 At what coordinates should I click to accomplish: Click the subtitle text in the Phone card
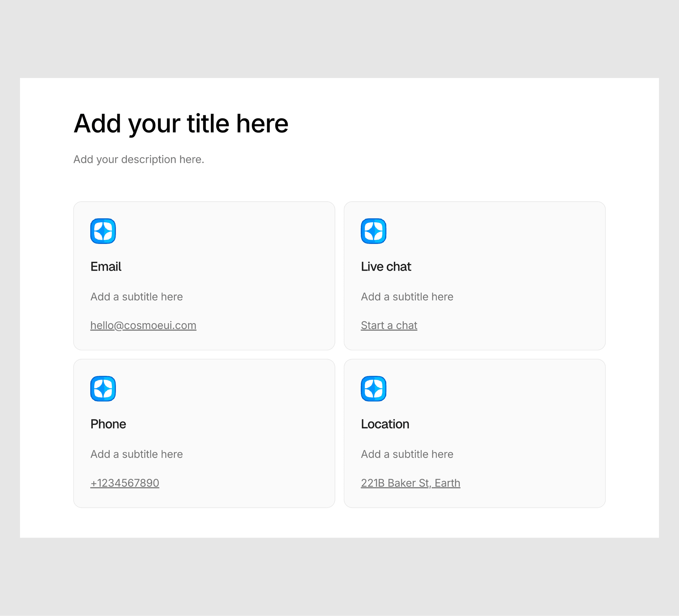click(x=136, y=454)
